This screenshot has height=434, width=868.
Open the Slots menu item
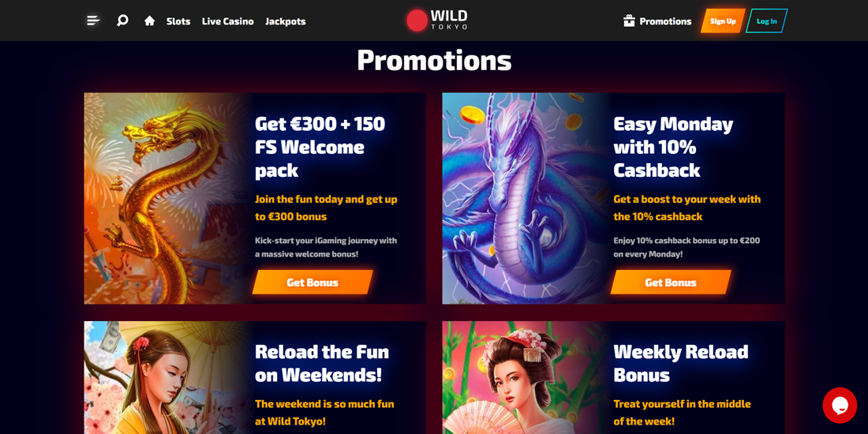coord(178,21)
